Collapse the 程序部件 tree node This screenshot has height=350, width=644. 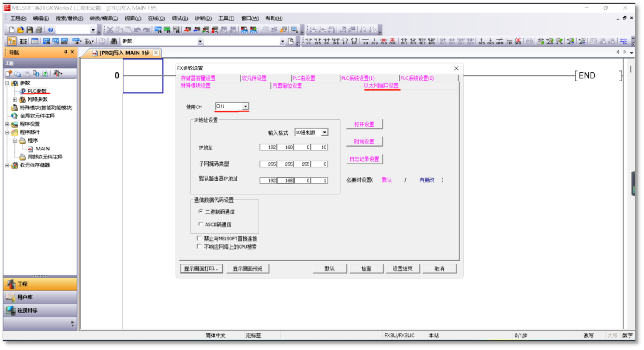click(7, 132)
